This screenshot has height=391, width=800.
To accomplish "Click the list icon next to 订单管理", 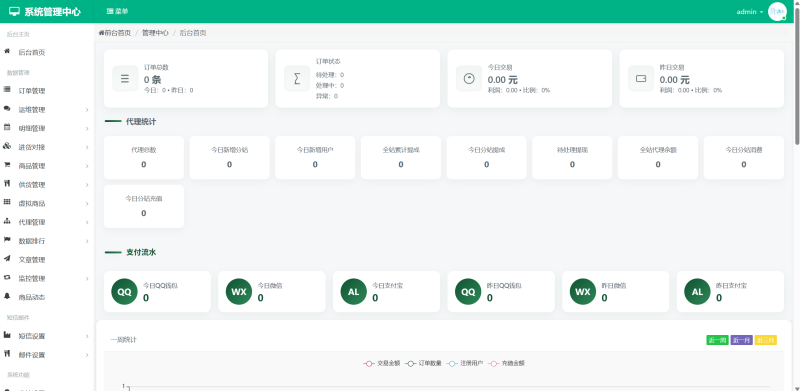I will pyautogui.click(x=7, y=90).
